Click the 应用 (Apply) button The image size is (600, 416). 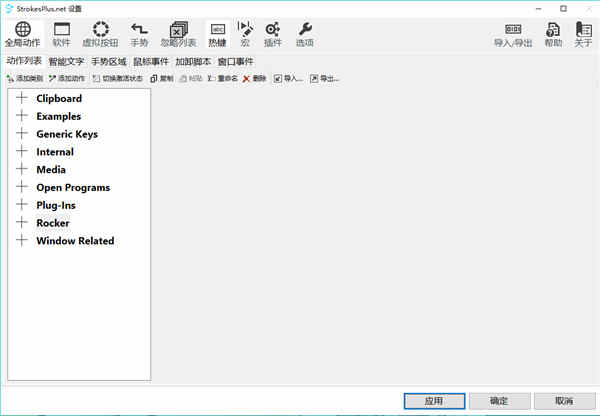click(x=434, y=401)
